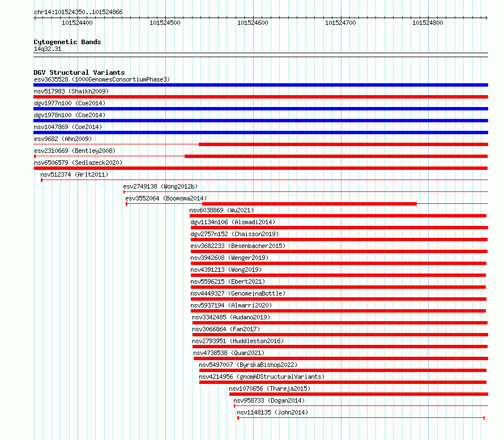Select the red bar under nsv3066864
504x440 pixels.
(x=340, y=335)
